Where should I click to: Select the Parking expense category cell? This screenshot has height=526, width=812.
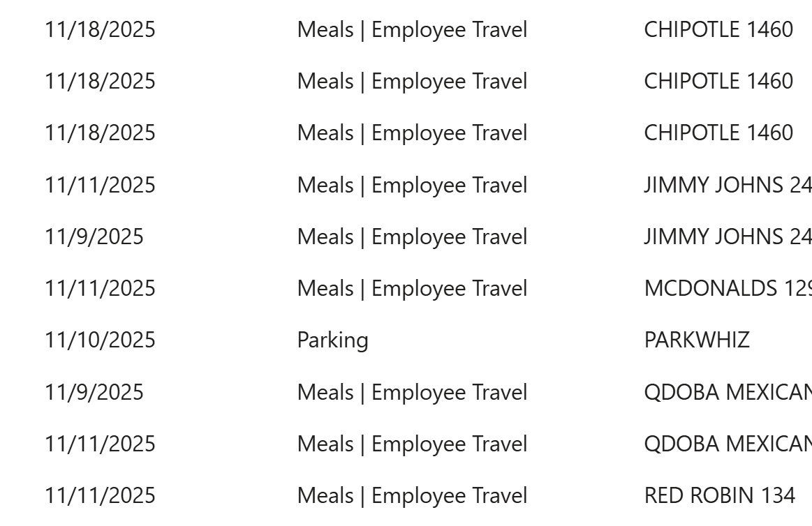[332, 340]
